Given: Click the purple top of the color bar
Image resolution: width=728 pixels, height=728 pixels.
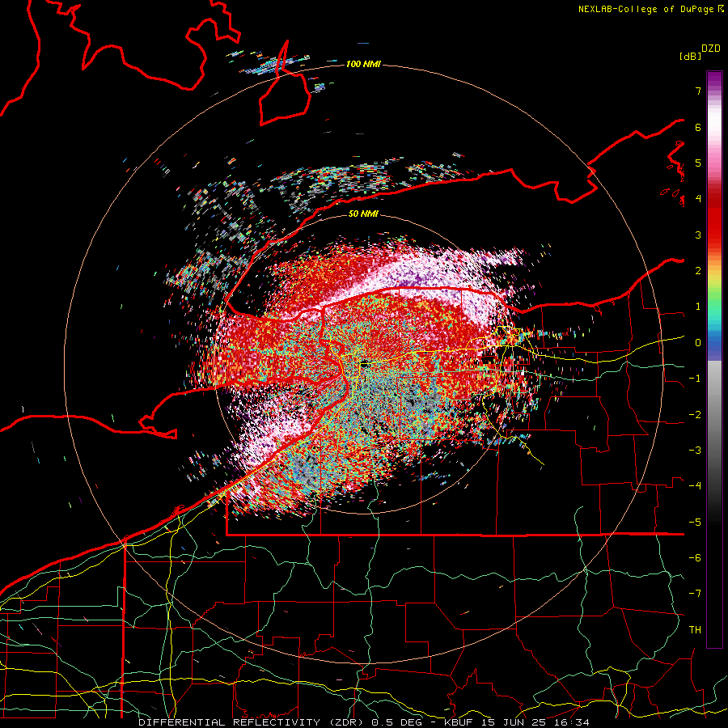Looking at the screenshot, I should [x=714, y=79].
